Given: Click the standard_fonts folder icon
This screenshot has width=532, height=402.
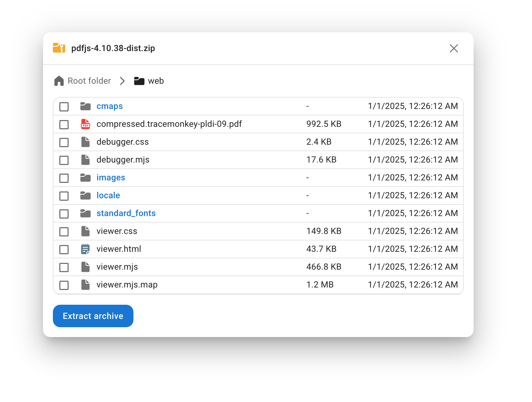Looking at the screenshot, I should coord(85,213).
